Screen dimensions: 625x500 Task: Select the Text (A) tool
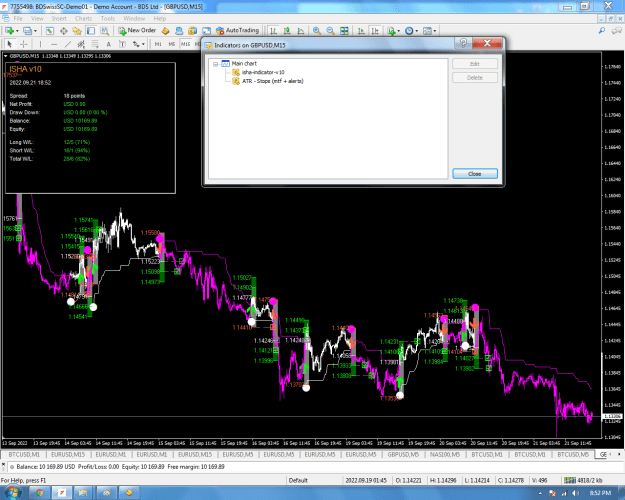pos(108,44)
